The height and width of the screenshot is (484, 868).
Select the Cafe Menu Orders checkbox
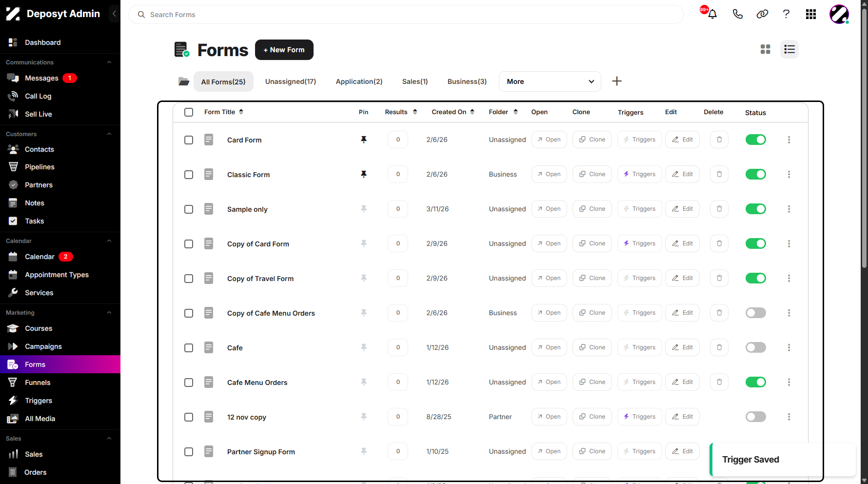[x=189, y=383]
